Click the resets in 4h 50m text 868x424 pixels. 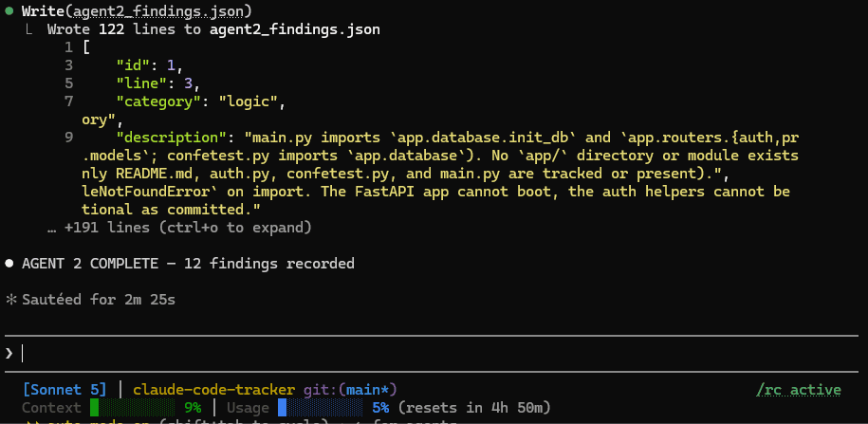coord(474,408)
